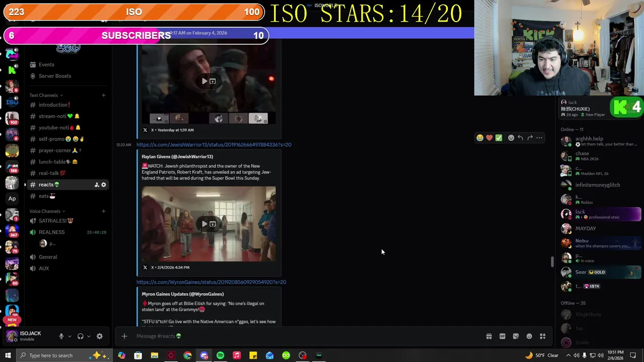
Task: Collapse the Voice Channels category
Action: coord(47,211)
